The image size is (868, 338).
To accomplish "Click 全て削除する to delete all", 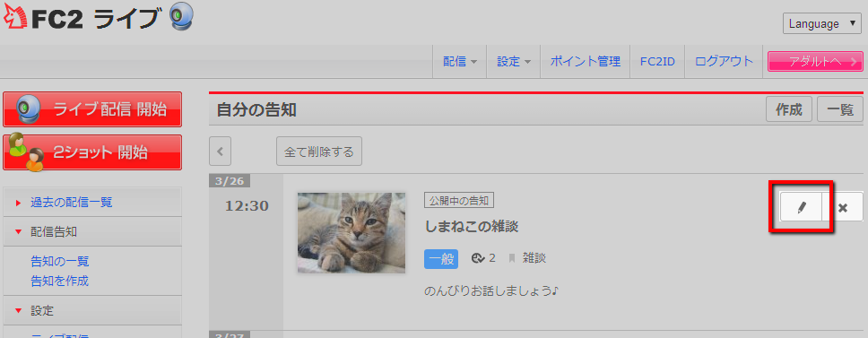I will pyautogui.click(x=319, y=151).
